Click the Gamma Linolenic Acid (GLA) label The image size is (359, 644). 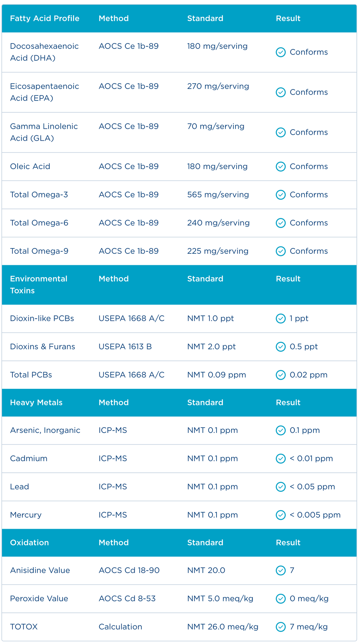click(44, 132)
